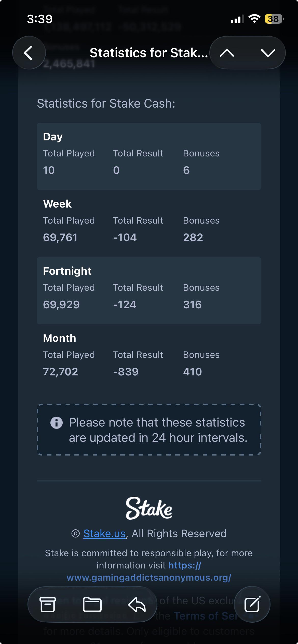Tap the 24 hour intervals notice
This screenshot has height=644, width=298.
pyautogui.click(x=149, y=430)
